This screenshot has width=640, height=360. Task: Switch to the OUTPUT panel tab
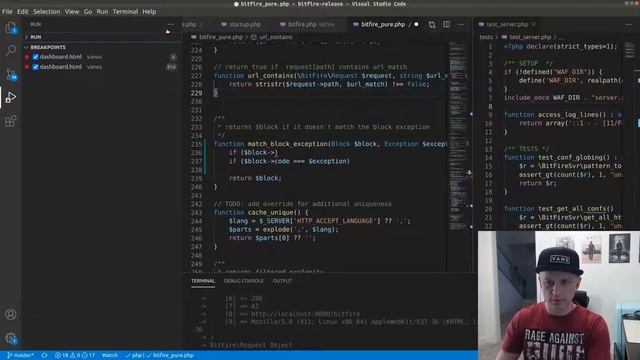point(282,281)
